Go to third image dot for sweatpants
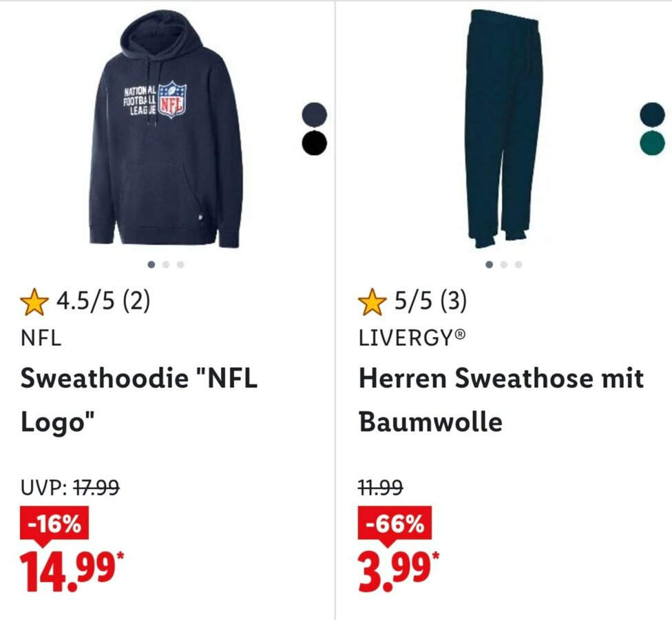 [x=518, y=264]
